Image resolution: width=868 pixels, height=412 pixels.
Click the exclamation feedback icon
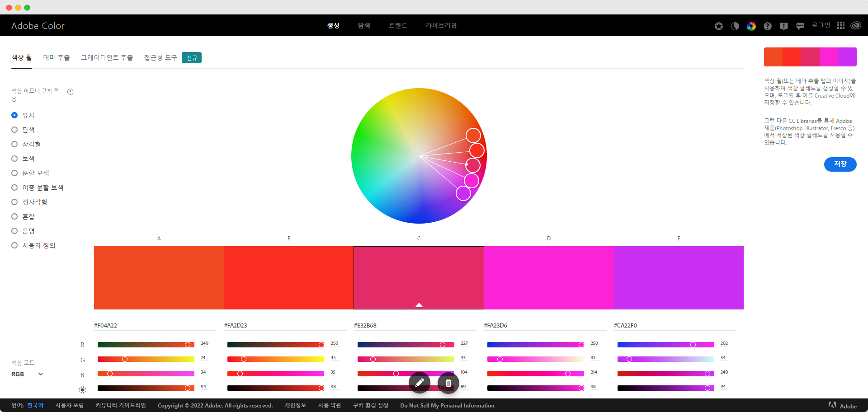(784, 26)
